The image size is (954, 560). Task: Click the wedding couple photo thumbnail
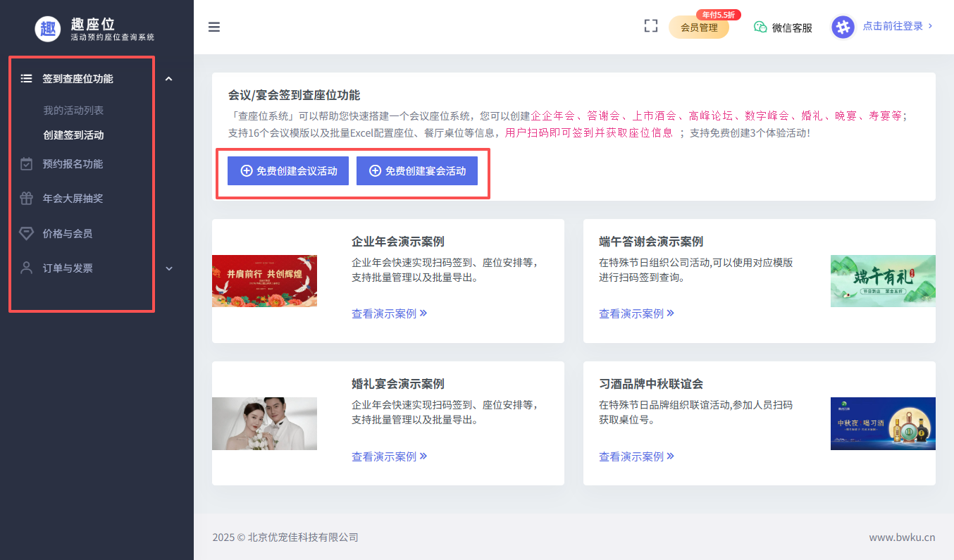(264, 423)
